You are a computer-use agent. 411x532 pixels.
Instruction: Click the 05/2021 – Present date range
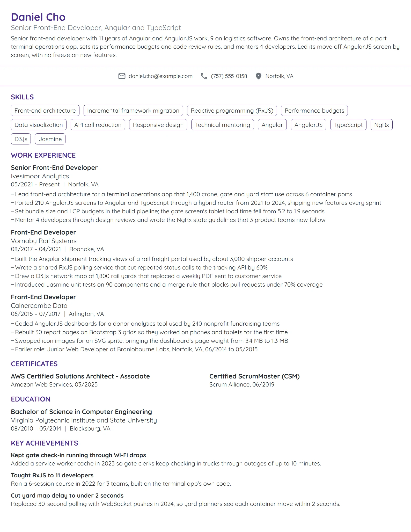(35, 185)
